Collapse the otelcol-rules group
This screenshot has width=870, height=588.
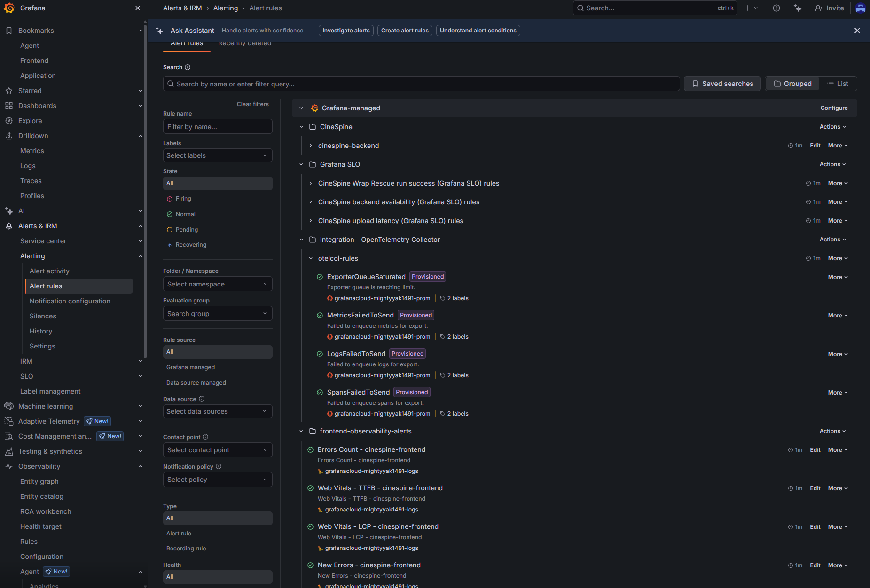click(311, 258)
